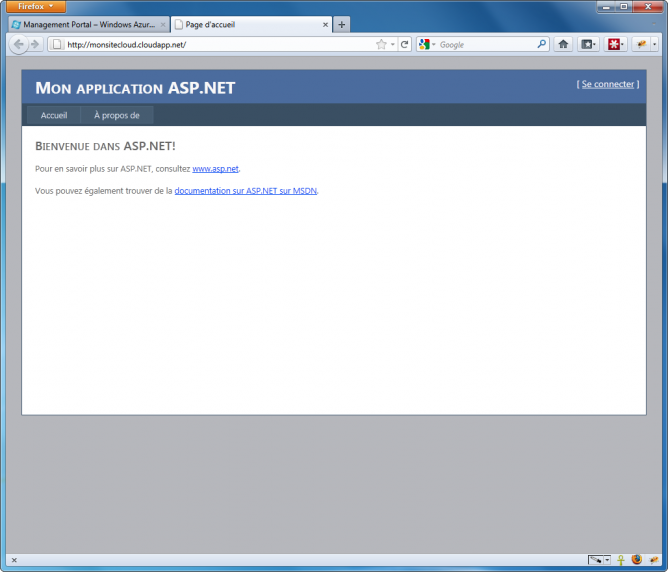Open Firebug from the navigation toolbar
The height and width of the screenshot is (572, 668).
coord(641,44)
